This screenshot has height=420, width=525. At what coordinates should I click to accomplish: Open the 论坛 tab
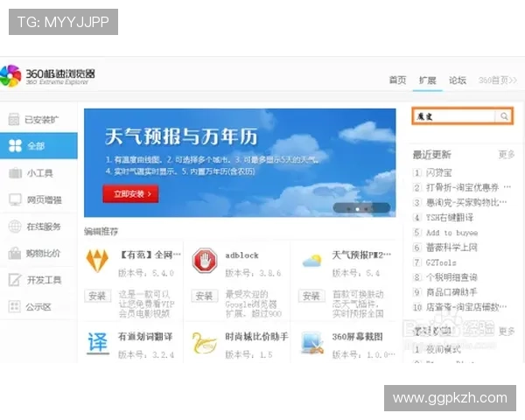coord(458,80)
